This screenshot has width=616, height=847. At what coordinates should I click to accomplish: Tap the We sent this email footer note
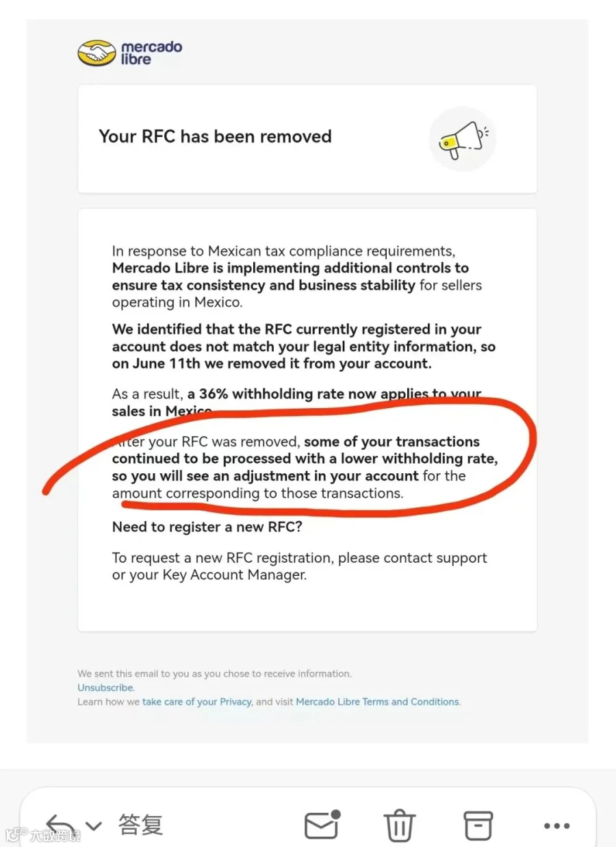214,674
